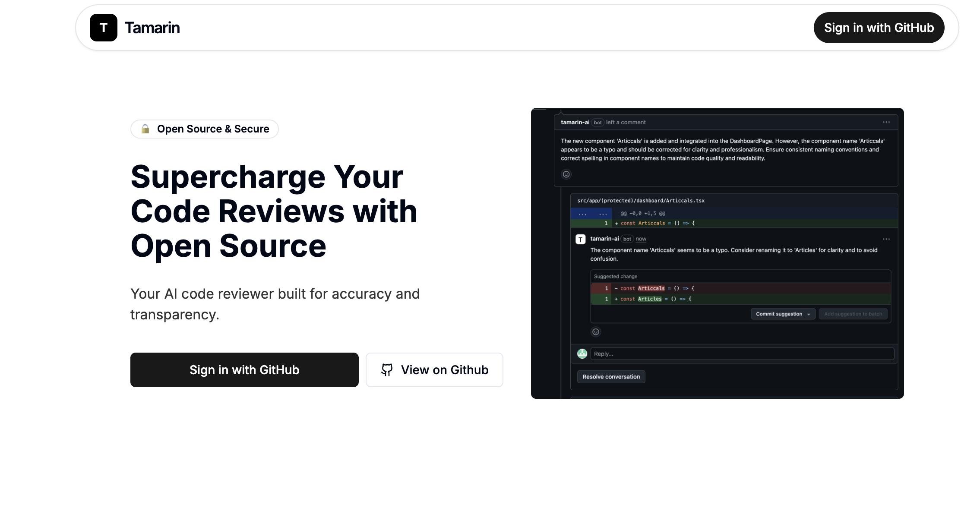The height and width of the screenshot is (530, 980).
Task: Add emoji reaction on top comment
Action: (x=566, y=174)
